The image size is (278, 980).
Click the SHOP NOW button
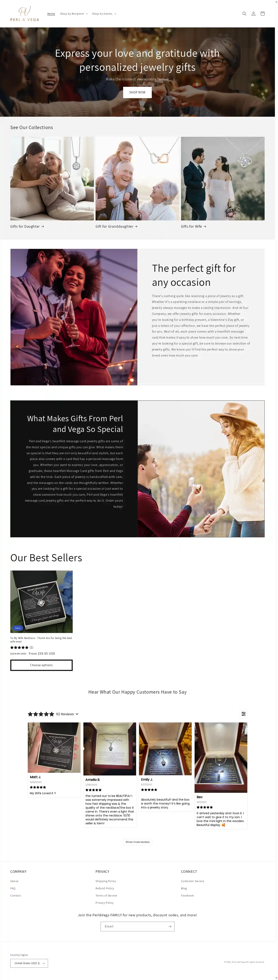coord(138,92)
